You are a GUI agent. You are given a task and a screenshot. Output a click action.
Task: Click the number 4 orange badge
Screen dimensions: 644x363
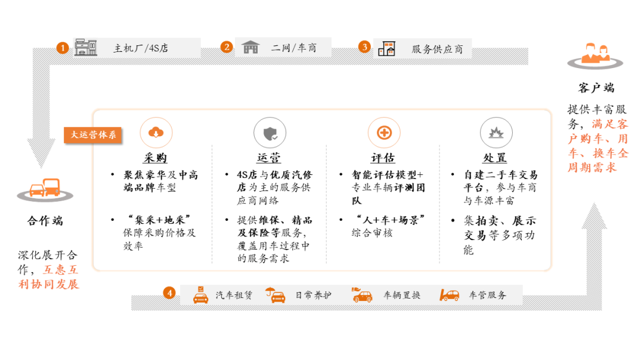[170, 293]
